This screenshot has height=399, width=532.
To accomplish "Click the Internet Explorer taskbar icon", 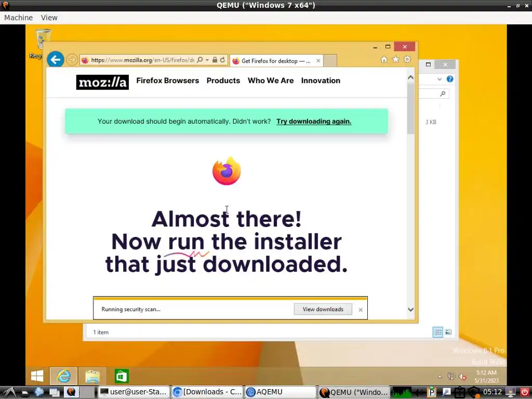I will [x=64, y=376].
